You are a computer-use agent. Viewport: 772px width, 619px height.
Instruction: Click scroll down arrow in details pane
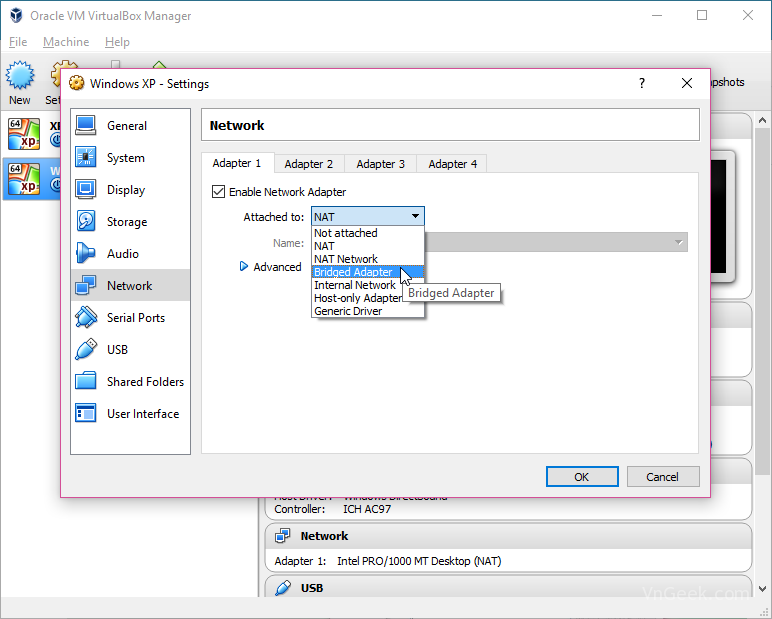click(762, 588)
